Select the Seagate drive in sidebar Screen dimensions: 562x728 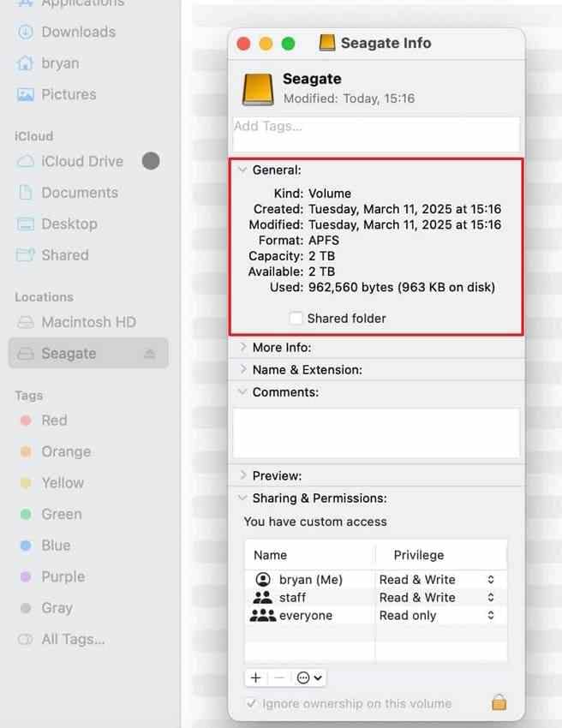[88, 354]
